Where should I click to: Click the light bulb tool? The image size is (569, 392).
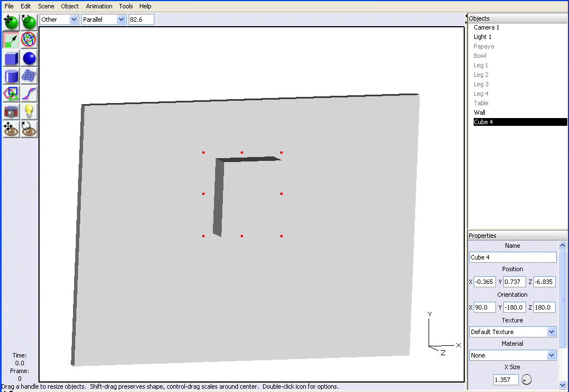(29, 111)
